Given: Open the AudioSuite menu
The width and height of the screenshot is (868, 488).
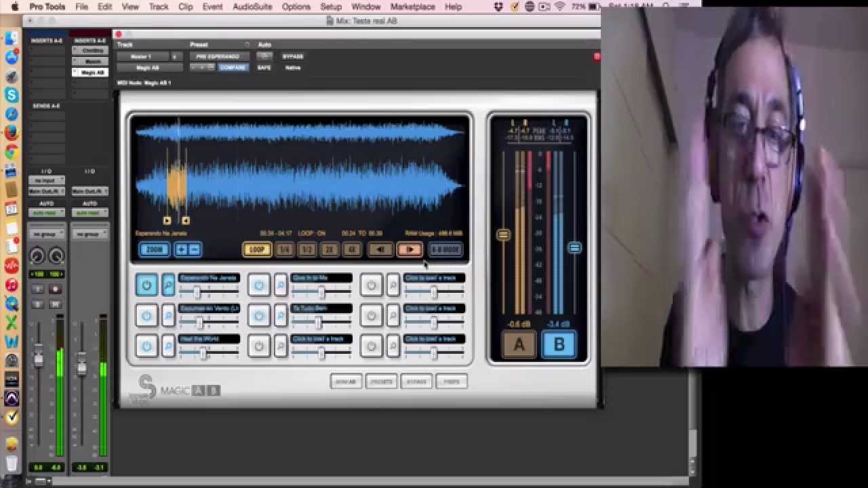Looking at the screenshot, I should point(252,7).
